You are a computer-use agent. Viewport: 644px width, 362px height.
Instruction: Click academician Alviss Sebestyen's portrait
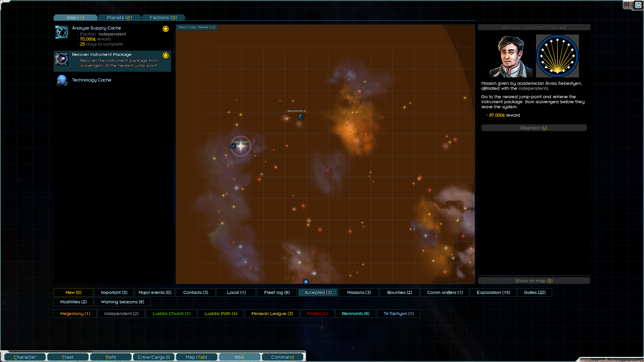tap(511, 56)
